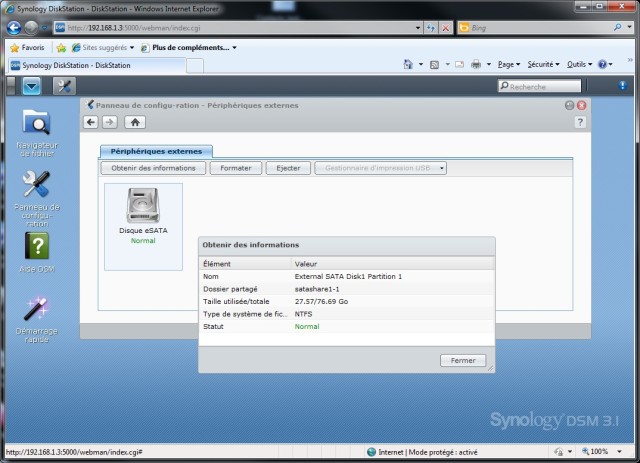Click Obtenir des informations button
The width and height of the screenshot is (640, 463).
click(x=153, y=168)
